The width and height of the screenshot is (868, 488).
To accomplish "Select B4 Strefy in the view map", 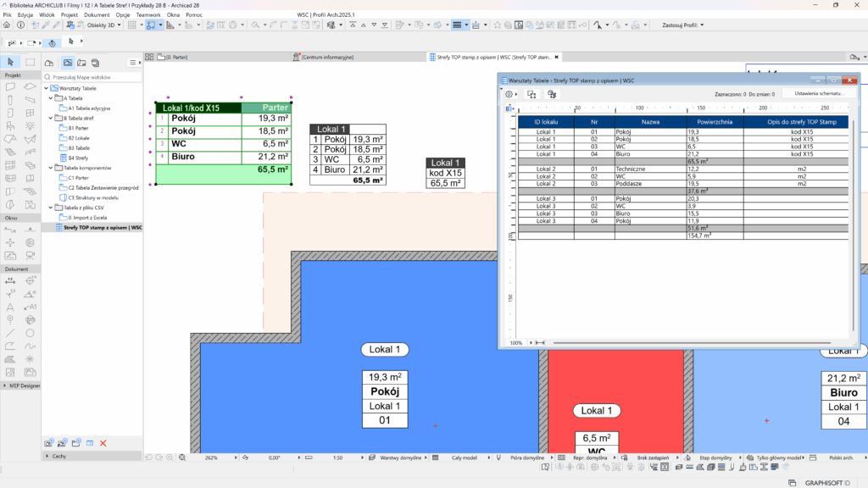I will (x=78, y=158).
